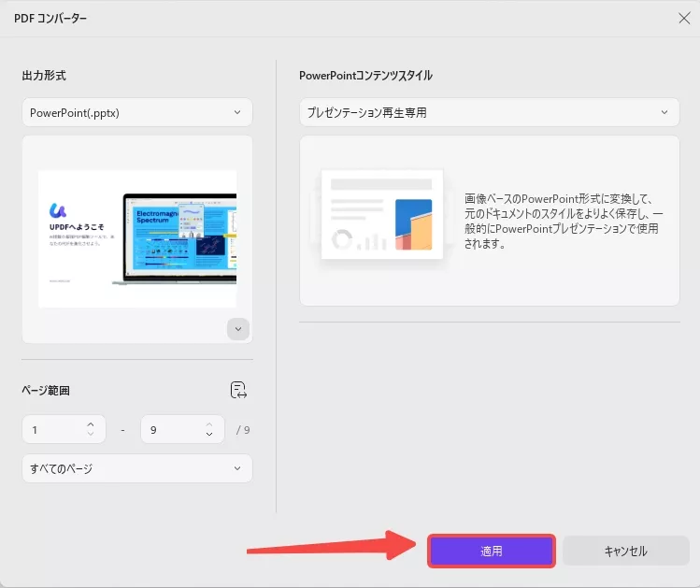Click the end page field showing 9
Screen dimensions: 700x588
[x=182, y=429]
